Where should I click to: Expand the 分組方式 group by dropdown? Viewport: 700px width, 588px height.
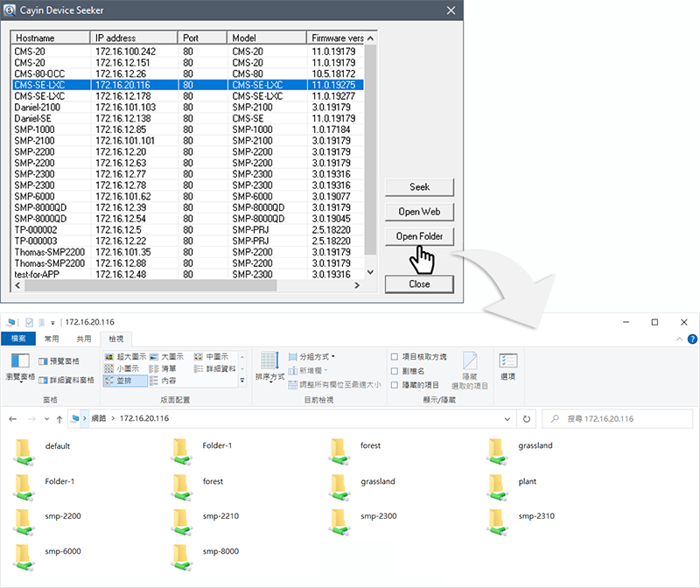311,357
